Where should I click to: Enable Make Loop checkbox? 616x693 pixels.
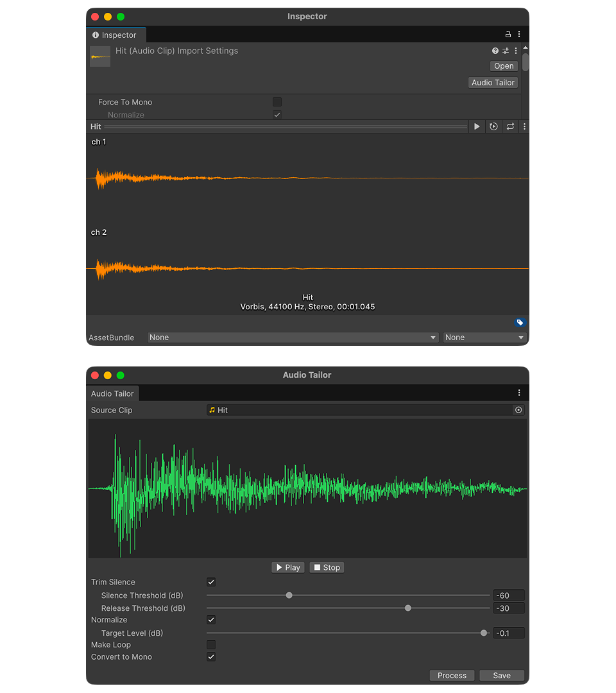(211, 645)
